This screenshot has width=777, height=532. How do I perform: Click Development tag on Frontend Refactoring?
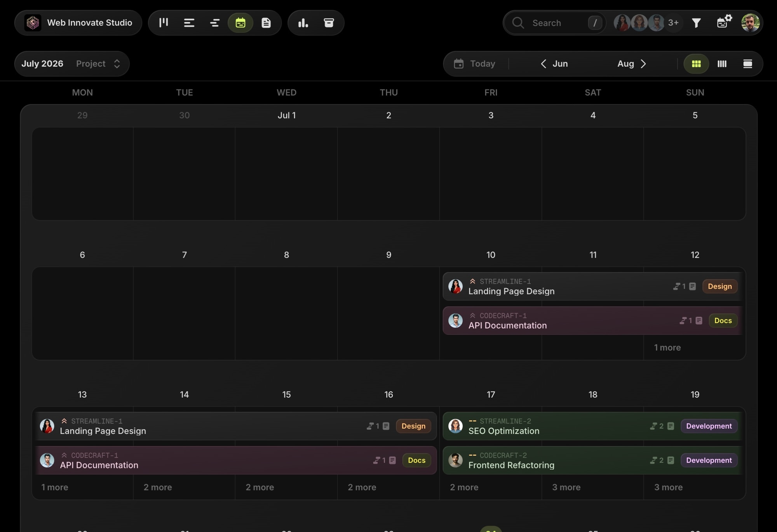click(709, 461)
